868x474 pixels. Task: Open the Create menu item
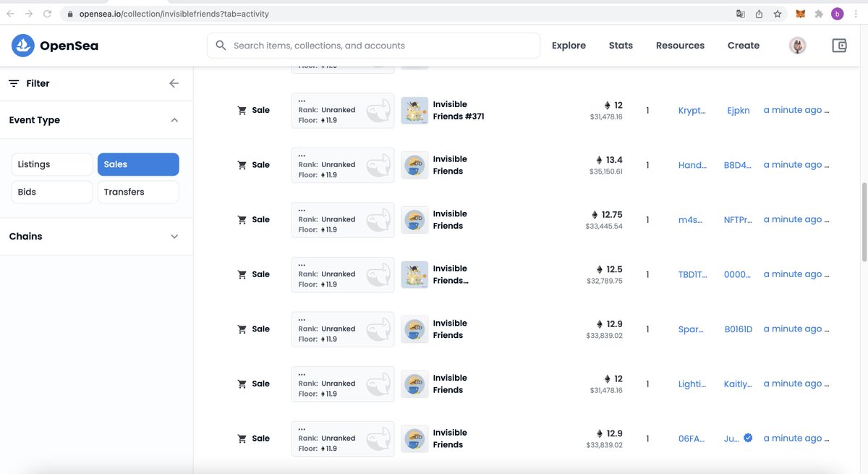click(x=744, y=46)
